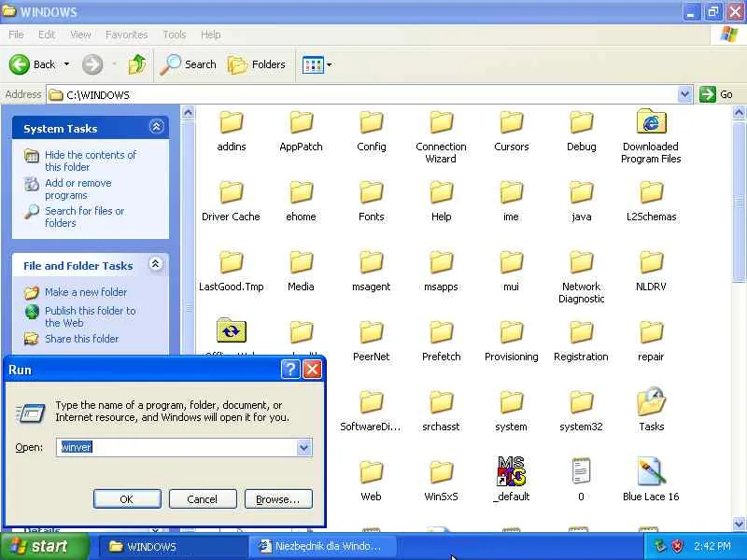This screenshot has width=747, height=560.
Task: Select the text file named 0
Action: click(x=581, y=478)
